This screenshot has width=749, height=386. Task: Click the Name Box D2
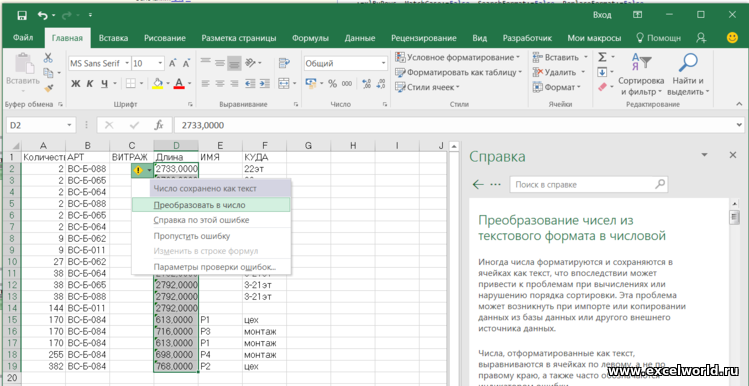(x=40, y=125)
